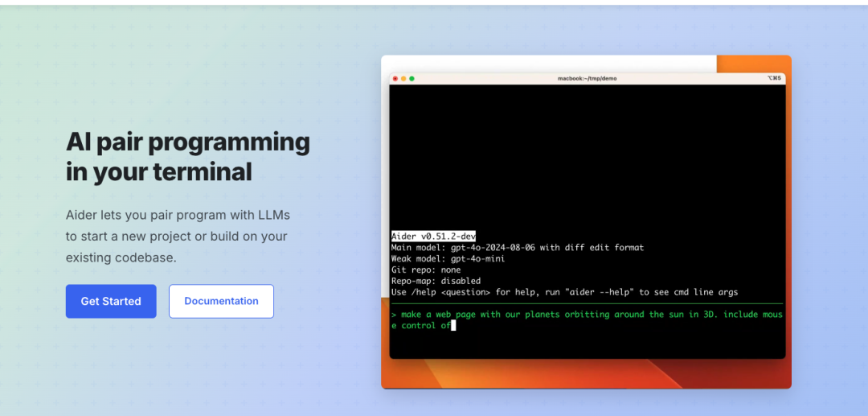Click the Use /help <question> line
Image resolution: width=868 pixels, height=416 pixels.
pyautogui.click(x=565, y=292)
